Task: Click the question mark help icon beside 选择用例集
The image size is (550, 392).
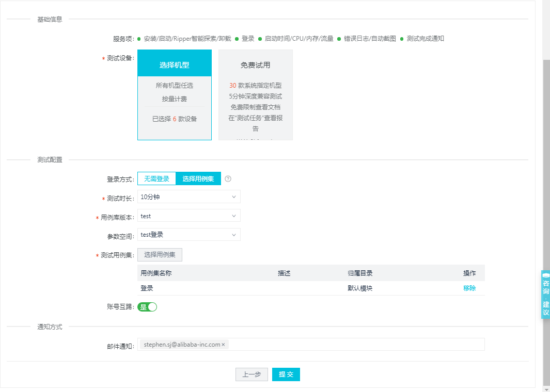Action: (x=227, y=178)
